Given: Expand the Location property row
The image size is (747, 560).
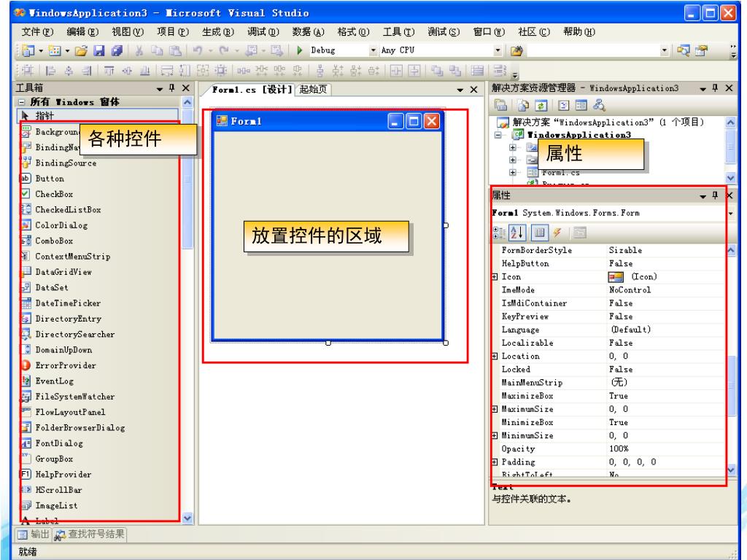Looking at the screenshot, I should point(495,356).
